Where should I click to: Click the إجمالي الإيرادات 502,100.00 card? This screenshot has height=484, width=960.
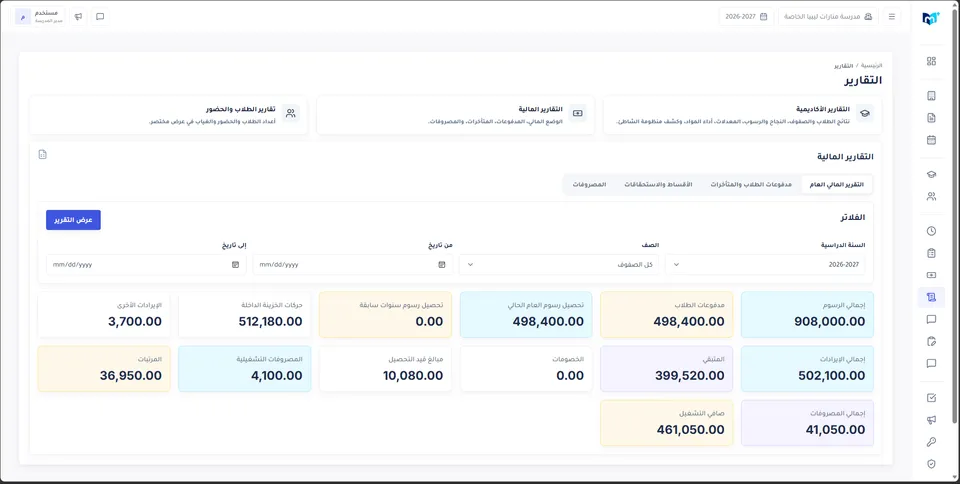[808, 369]
